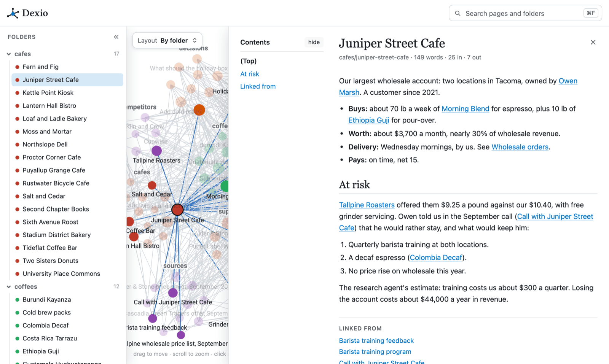Click the search magnifier icon
The width and height of the screenshot is (609, 364).
pos(458,13)
